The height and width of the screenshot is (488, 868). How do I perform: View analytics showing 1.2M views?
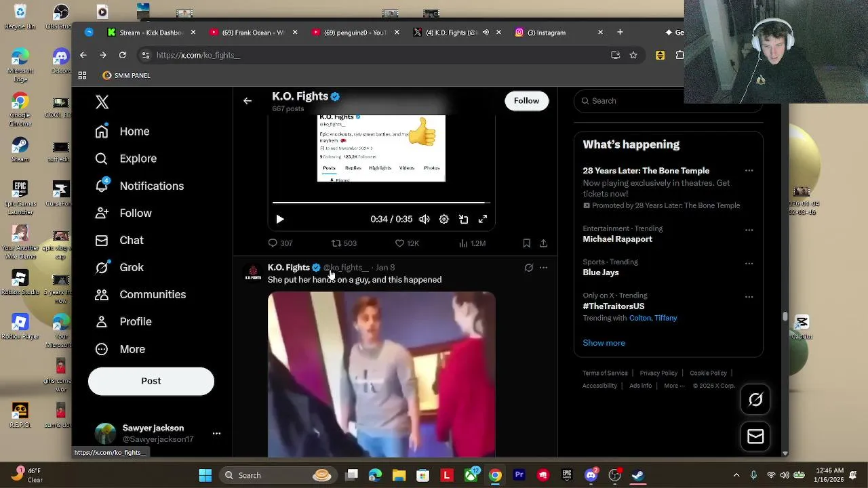[473, 243]
